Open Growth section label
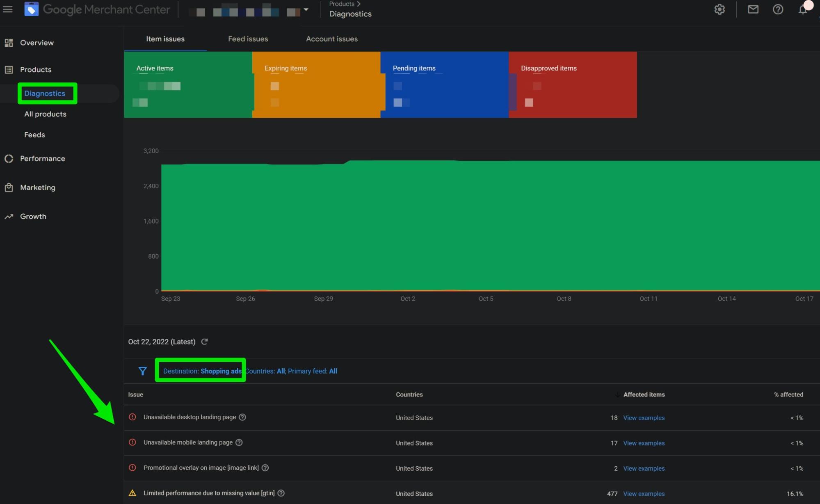This screenshot has height=504, width=820. pyautogui.click(x=33, y=217)
